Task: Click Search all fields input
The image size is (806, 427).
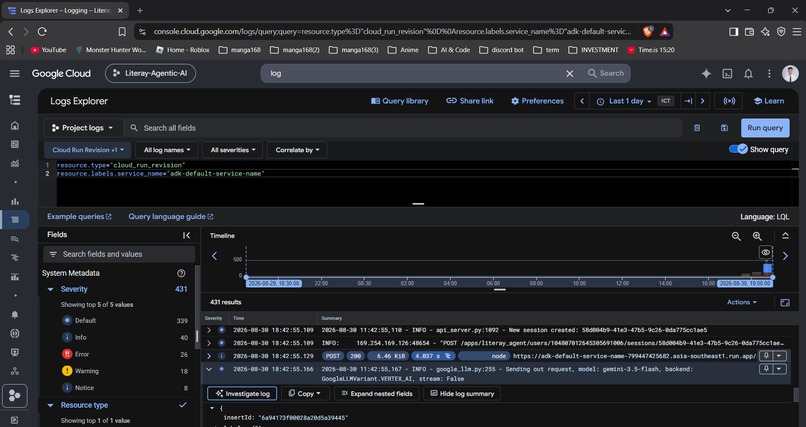Action: [x=404, y=128]
